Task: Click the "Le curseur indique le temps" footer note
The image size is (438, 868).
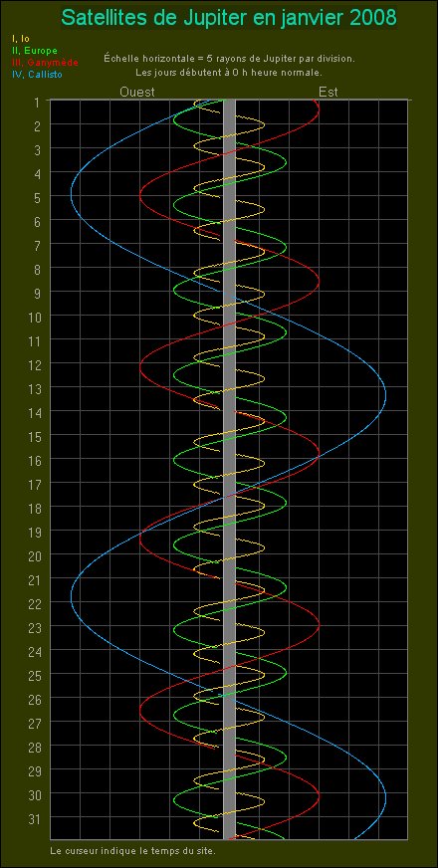Action: click(133, 850)
